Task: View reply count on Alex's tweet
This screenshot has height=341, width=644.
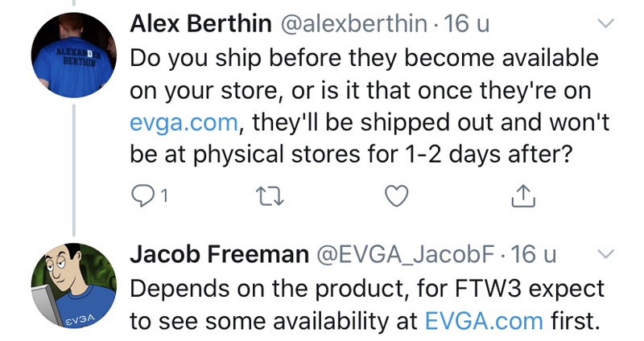Action: [163, 195]
